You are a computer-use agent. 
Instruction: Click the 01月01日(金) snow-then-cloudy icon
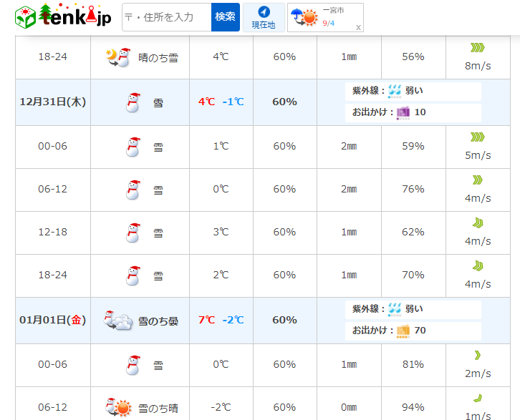[118, 321]
